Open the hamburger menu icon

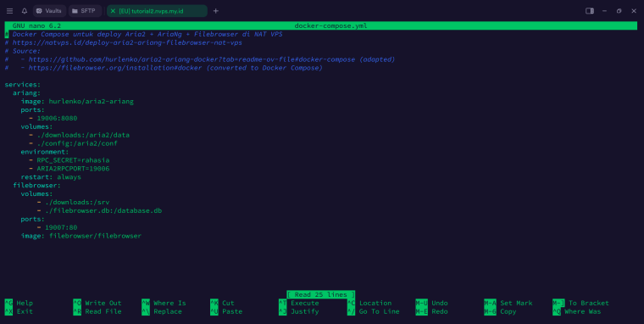[x=10, y=11]
